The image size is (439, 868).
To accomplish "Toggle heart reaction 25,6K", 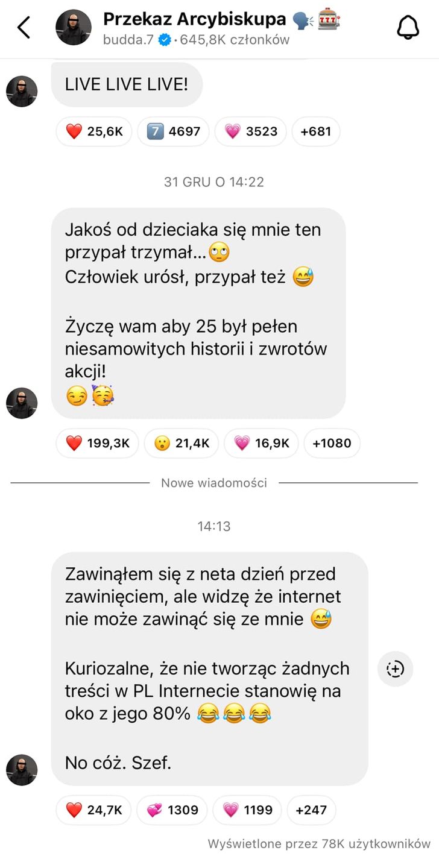I will coord(94,131).
